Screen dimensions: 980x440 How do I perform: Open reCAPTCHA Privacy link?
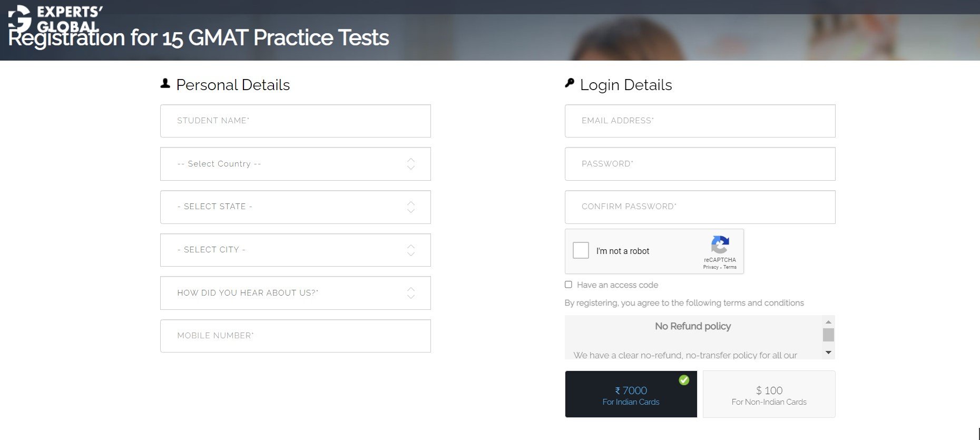pos(711,267)
